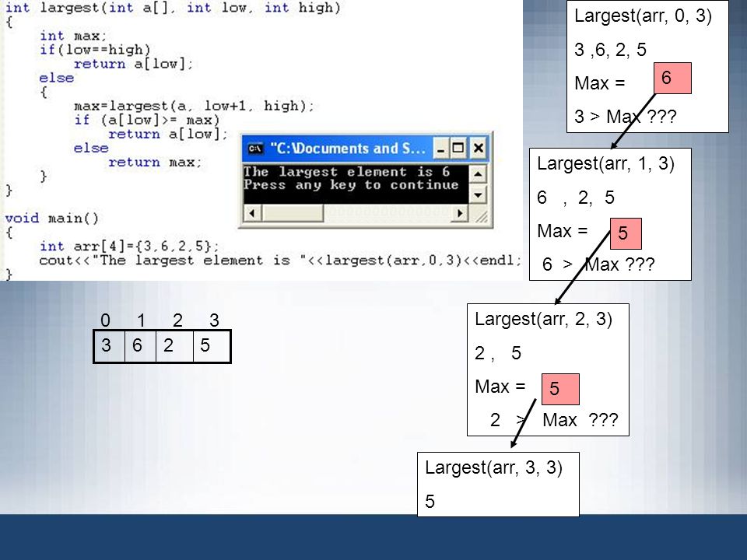Select the "Press any key to continue" line
Screen dimensions: 747x560
coord(351,185)
